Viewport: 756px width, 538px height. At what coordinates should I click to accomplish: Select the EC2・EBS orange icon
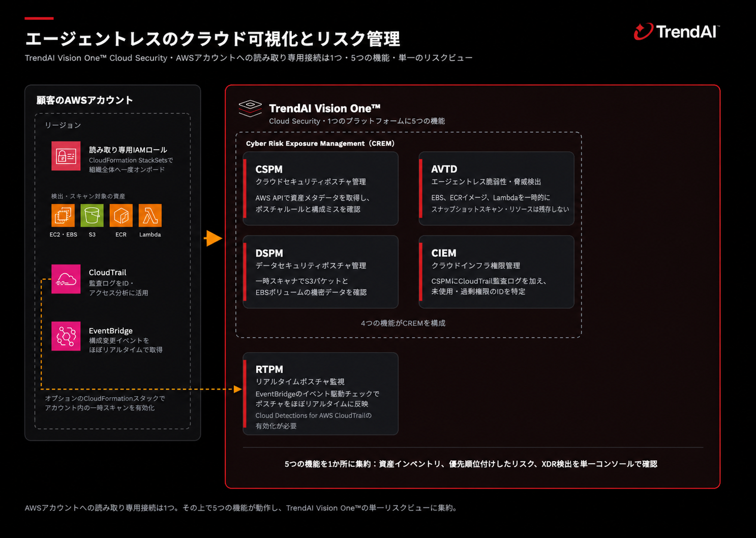63,215
